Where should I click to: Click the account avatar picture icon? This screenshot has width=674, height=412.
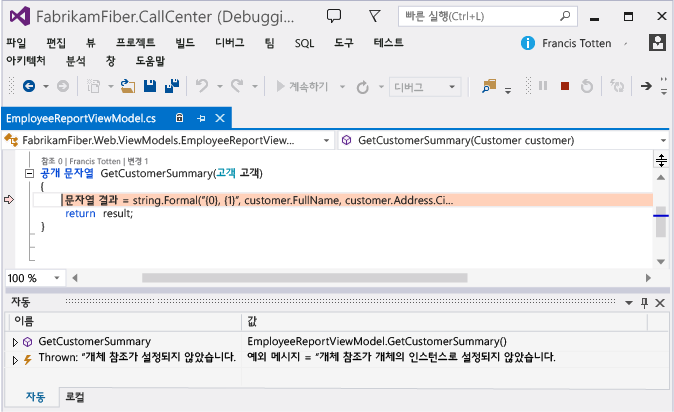[x=657, y=43]
